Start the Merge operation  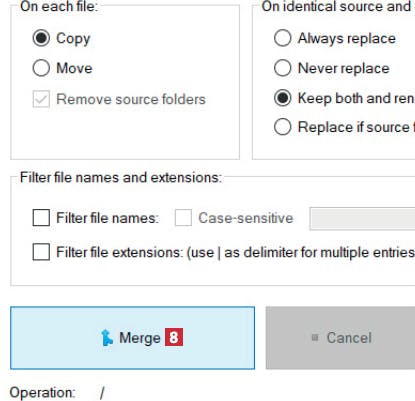132,338
